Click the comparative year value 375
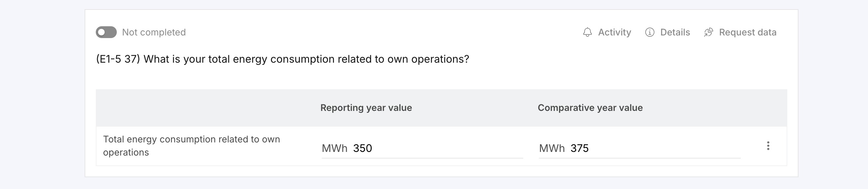The height and width of the screenshot is (189, 868). (580, 148)
